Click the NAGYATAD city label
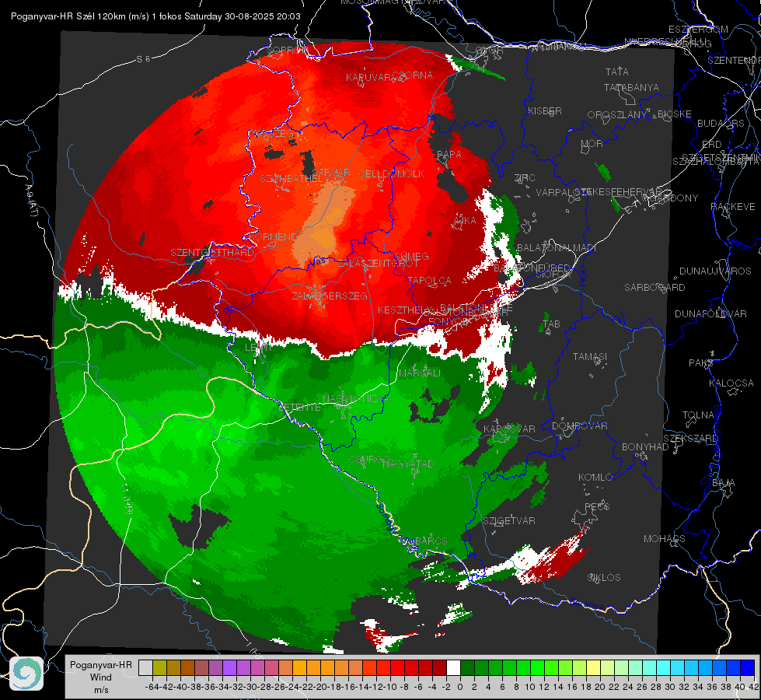Image resolution: width=761 pixels, height=700 pixels. point(408,464)
